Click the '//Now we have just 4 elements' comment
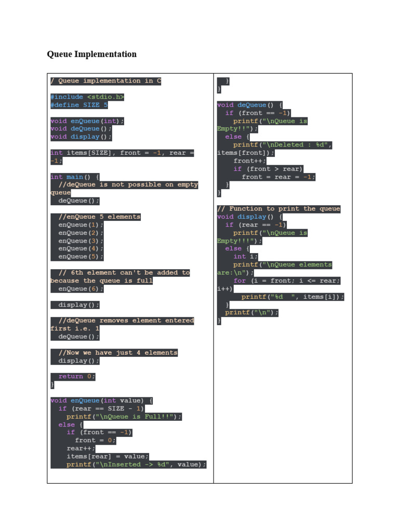 tap(118, 353)
